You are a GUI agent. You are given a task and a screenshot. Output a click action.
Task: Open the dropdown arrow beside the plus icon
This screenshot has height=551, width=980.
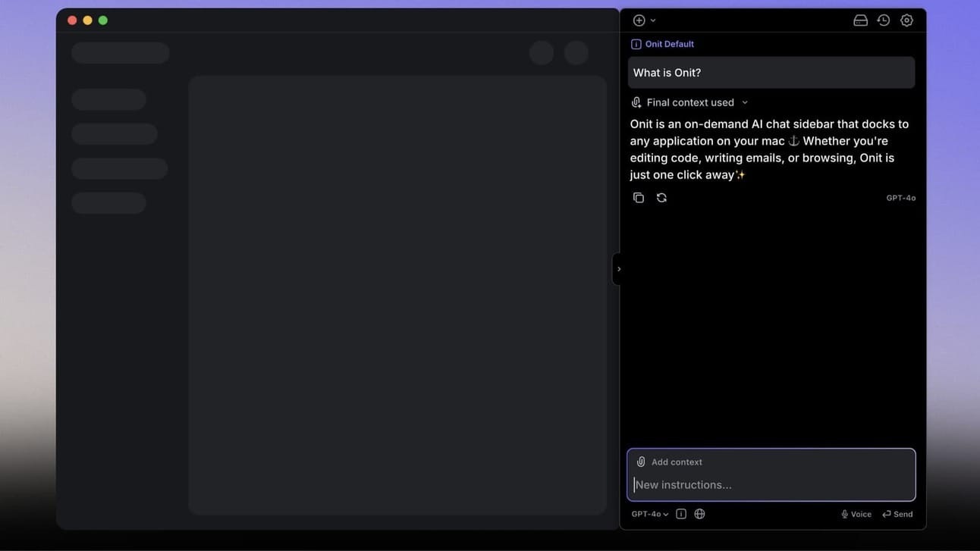tap(653, 20)
